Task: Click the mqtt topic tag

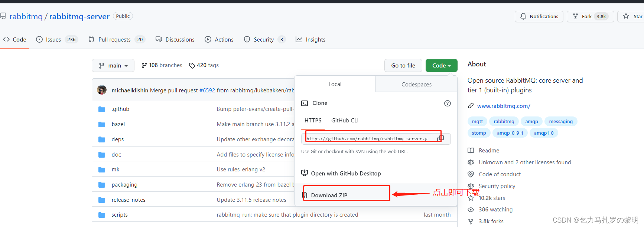Action: point(477,122)
